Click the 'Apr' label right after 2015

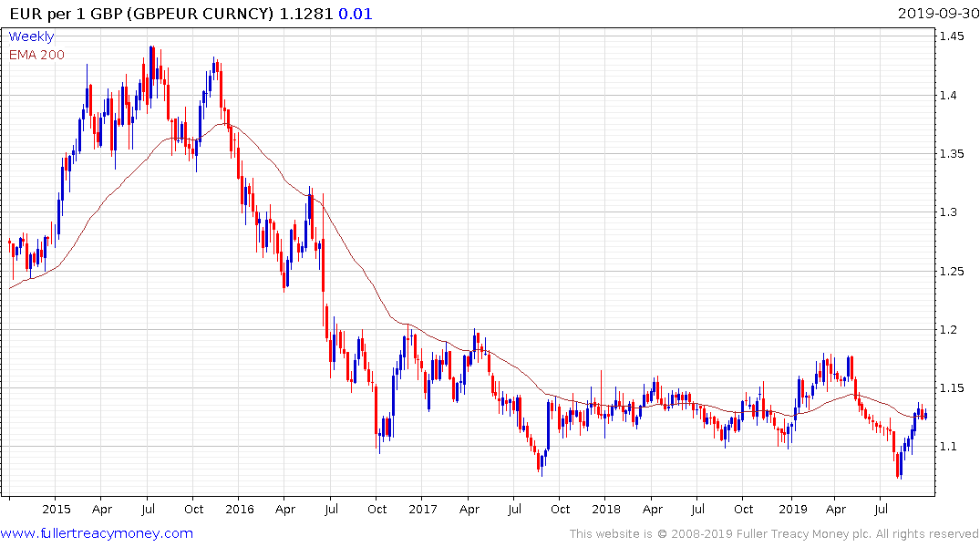[x=102, y=509]
